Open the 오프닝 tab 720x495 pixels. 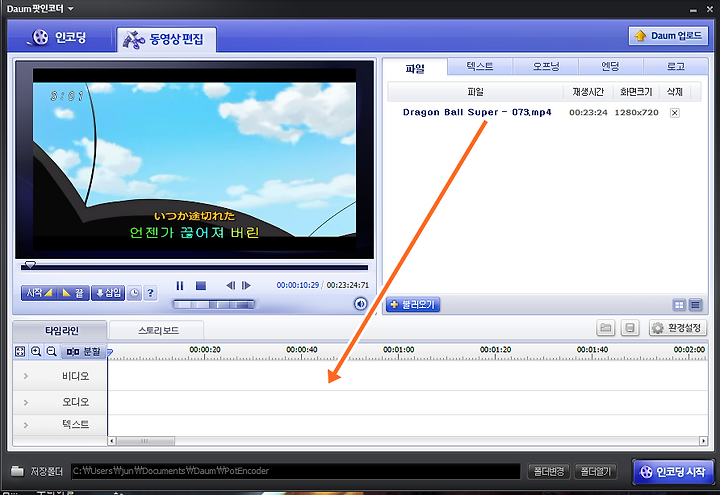(546, 67)
